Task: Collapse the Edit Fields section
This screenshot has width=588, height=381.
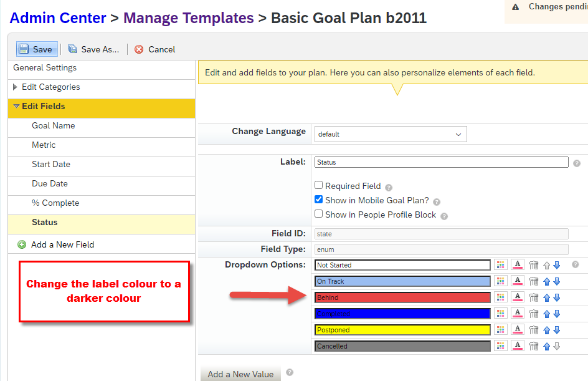Action: [16, 106]
